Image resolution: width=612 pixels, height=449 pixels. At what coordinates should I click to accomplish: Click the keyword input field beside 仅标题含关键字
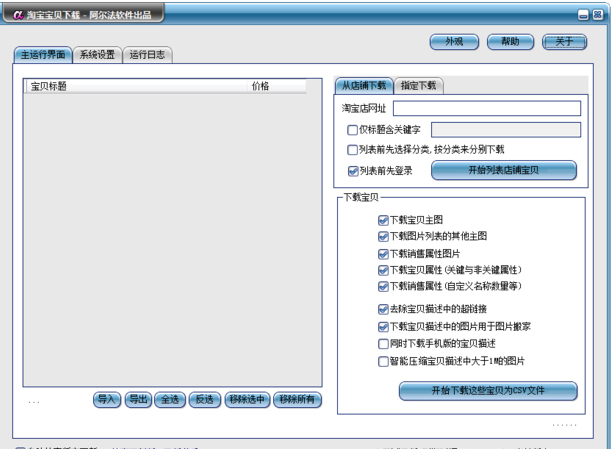(x=506, y=130)
